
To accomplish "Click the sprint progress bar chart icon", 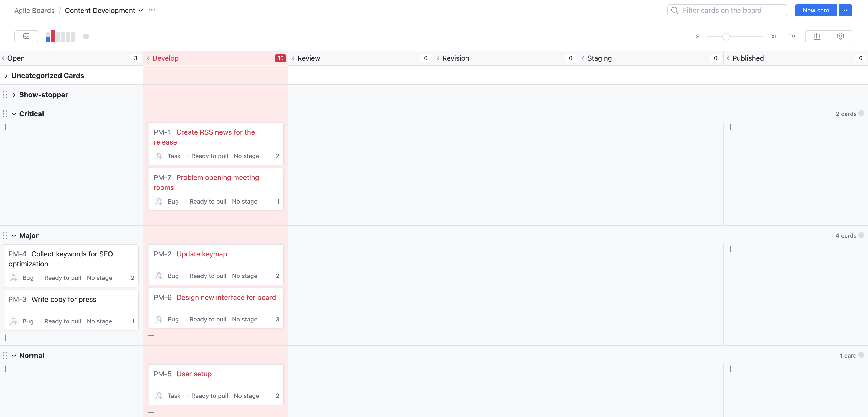I will [61, 36].
